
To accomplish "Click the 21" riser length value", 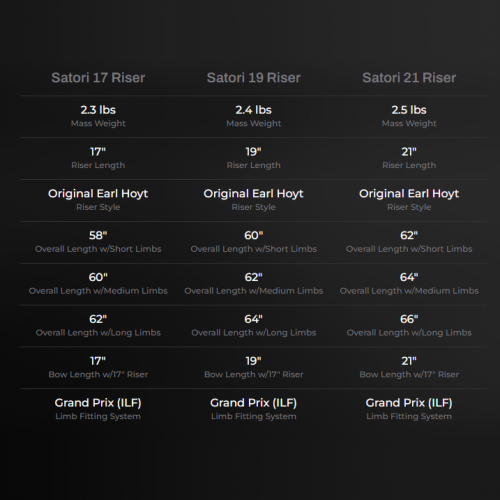I will (x=409, y=152).
